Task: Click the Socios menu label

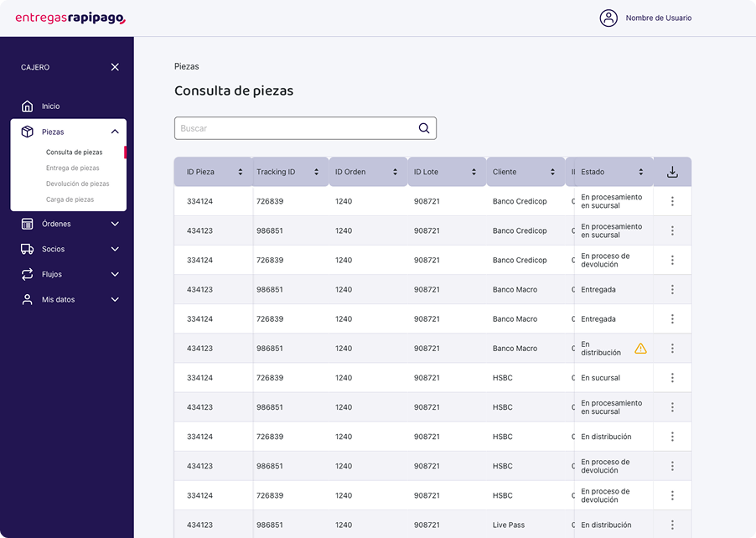Action: coord(53,249)
